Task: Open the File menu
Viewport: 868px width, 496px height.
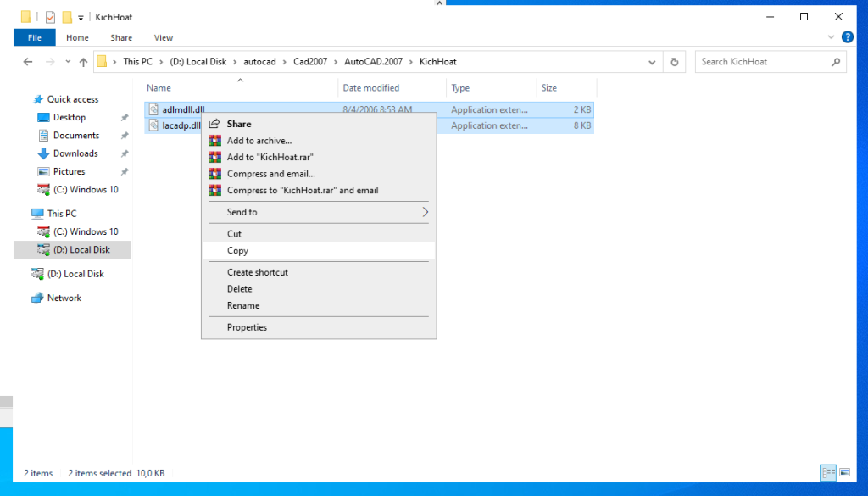Action: pos(35,37)
